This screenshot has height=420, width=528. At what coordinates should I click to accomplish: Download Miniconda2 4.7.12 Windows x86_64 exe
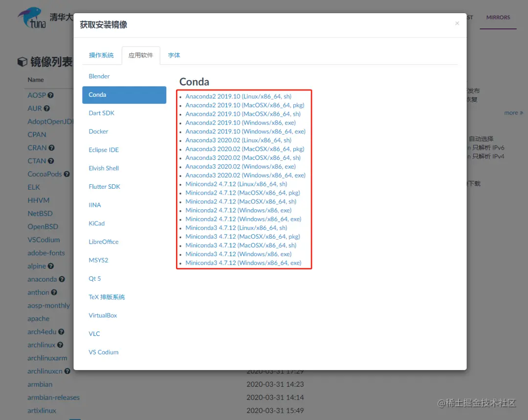[x=243, y=219]
